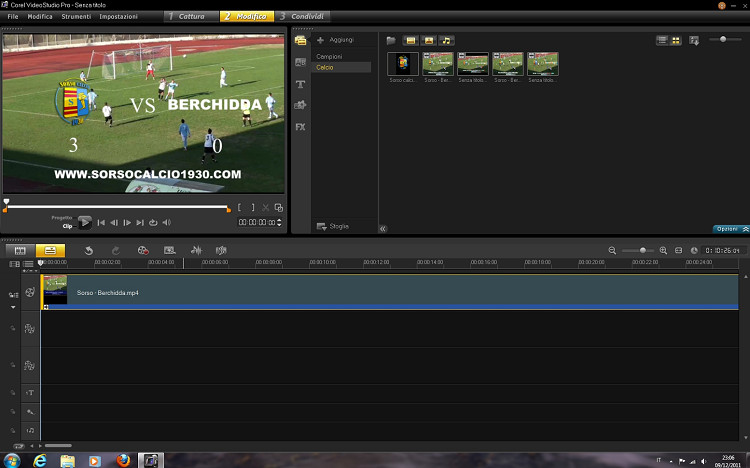Switch to Storyboard view
Image resolution: width=750 pixels, height=468 pixels.
(20, 250)
